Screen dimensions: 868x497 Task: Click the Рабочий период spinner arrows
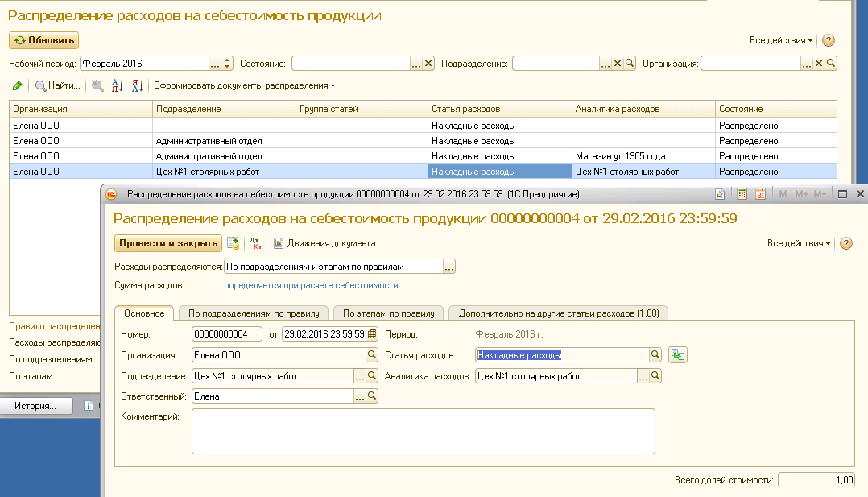pyautogui.click(x=227, y=64)
